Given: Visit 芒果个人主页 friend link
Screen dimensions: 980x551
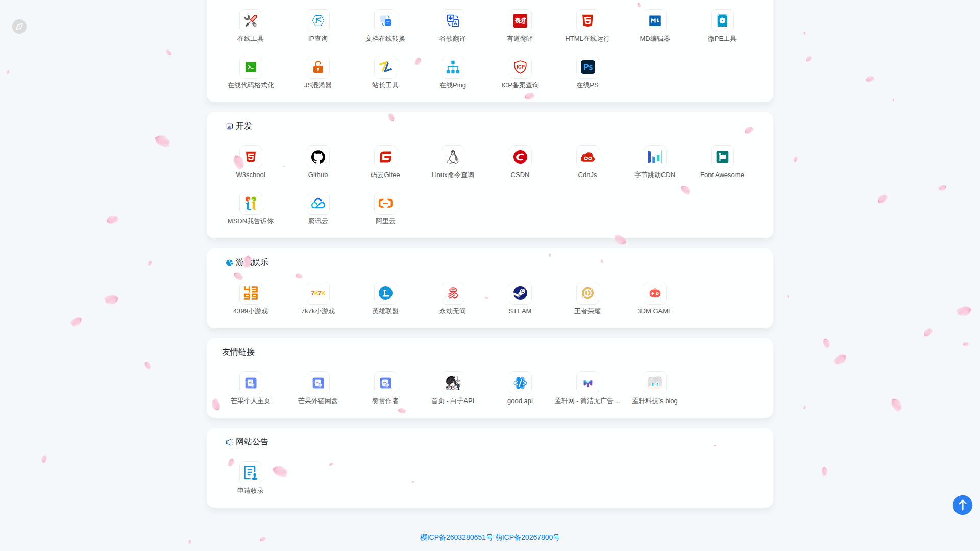Looking at the screenshot, I should point(251,383).
